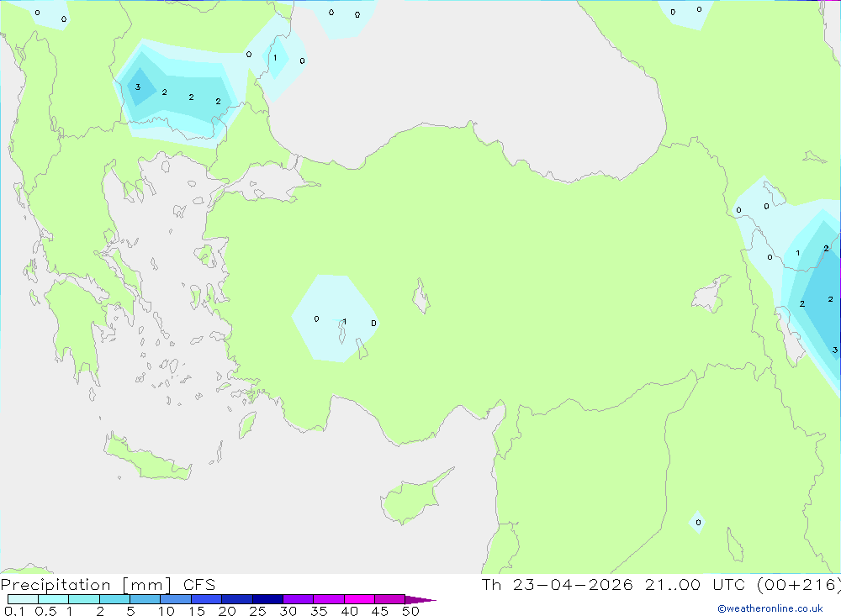This screenshot has height=616, width=841.
Task: Select the 10–15 mm blue legend swatch
Action: click(x=176, y=599)
